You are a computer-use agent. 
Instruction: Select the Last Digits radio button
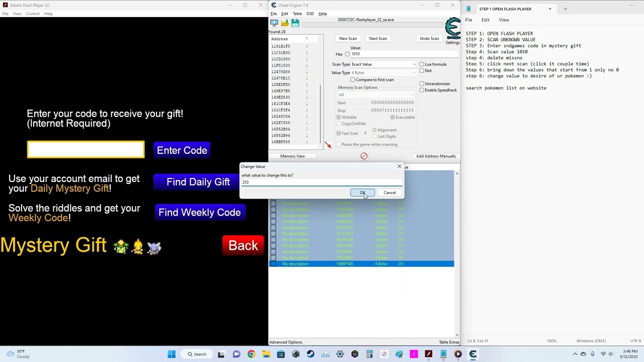[374, 137]
